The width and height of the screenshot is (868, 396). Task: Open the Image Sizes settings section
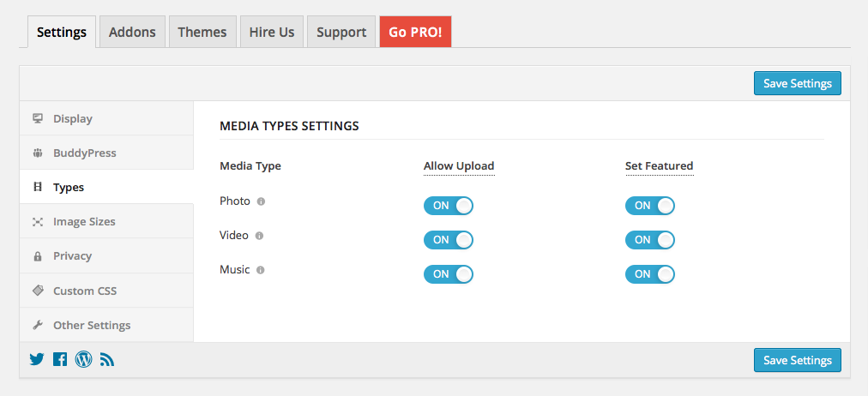tap(84, 221)
